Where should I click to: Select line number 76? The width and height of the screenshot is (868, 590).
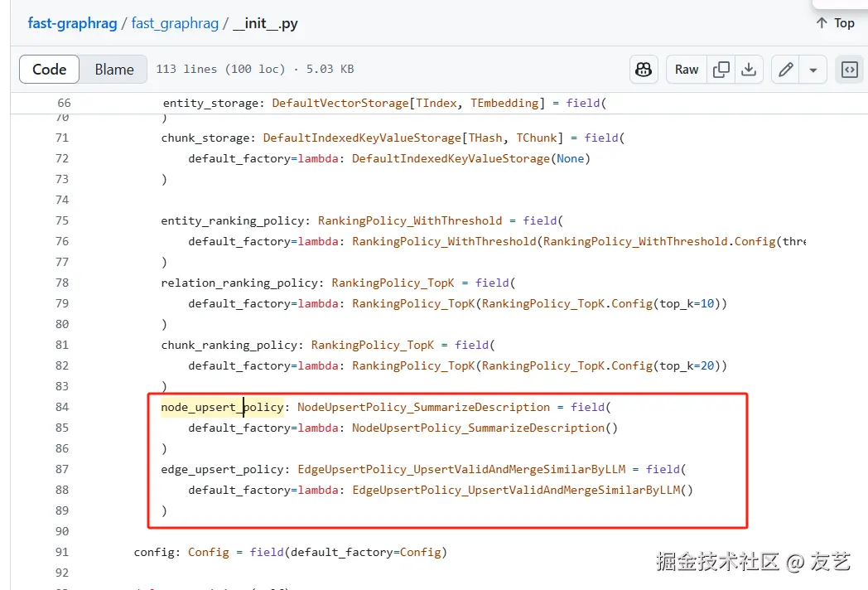point(62,241)
